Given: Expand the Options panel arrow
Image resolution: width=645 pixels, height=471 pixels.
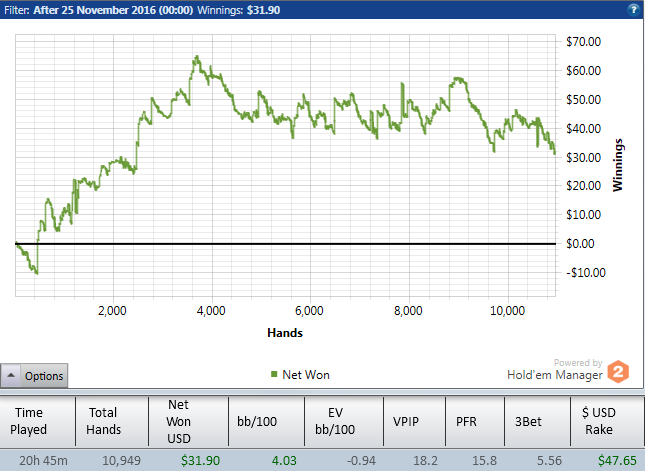Looking at the screenshot, I should click(11, 376).
